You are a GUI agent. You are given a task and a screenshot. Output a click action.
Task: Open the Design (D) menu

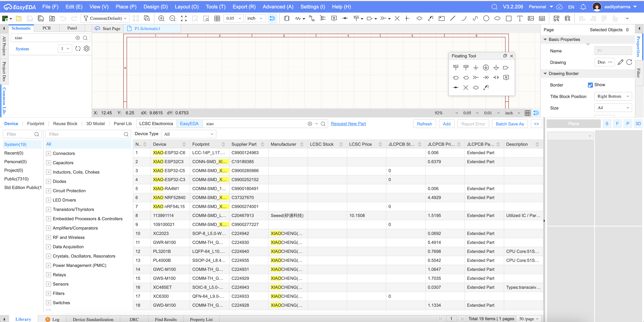click(x=155, y=7)
